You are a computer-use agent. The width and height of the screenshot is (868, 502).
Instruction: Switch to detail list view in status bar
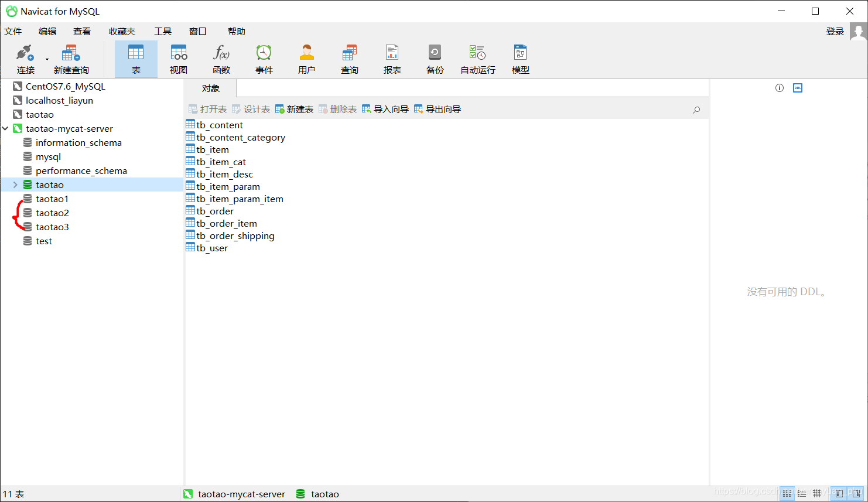pyautogui.click(x=802, y=494)
